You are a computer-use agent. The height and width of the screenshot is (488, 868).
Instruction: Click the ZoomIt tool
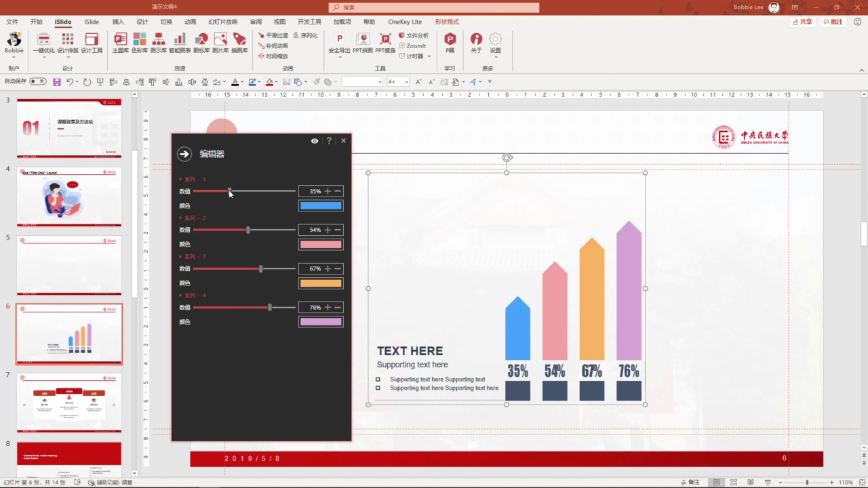tap(412, 45)
